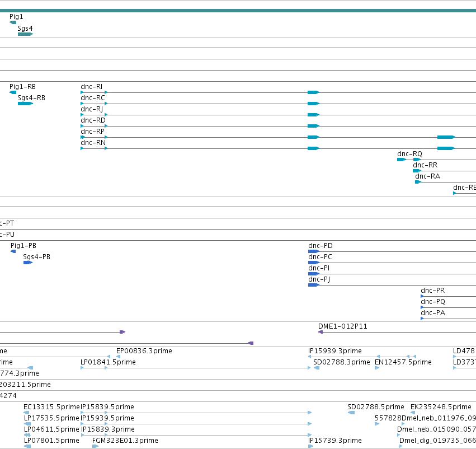Image resolution: width=476 pixels, height=449 pixels.
Task: Select the dnc-RR transcript
Action: (x=445, y=171)
